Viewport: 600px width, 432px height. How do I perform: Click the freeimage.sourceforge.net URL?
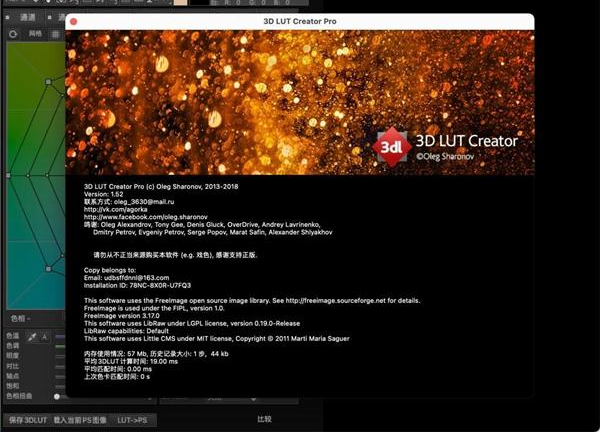(336, 301)
